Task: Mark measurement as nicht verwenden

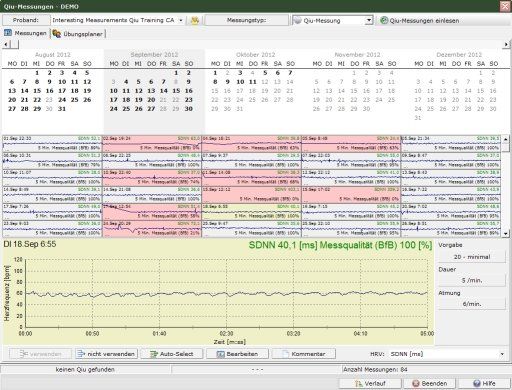Action: click(106, 354)
